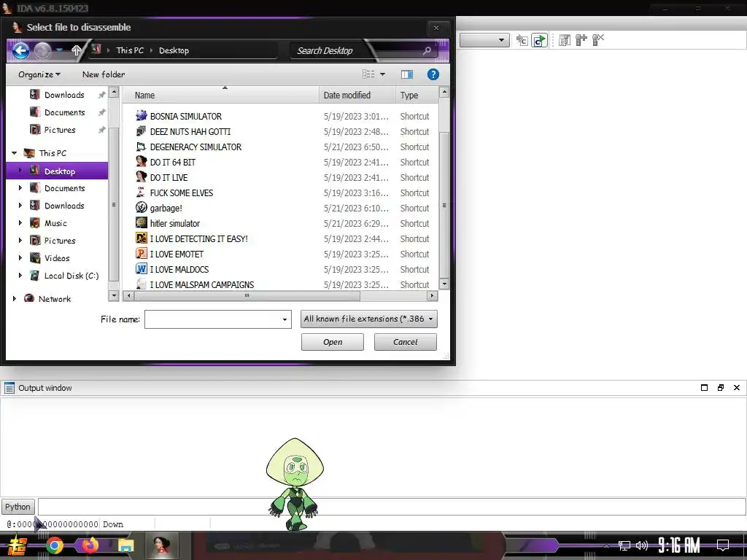
Task: Change view layout icon in file dialog
Action: [368, 74]
